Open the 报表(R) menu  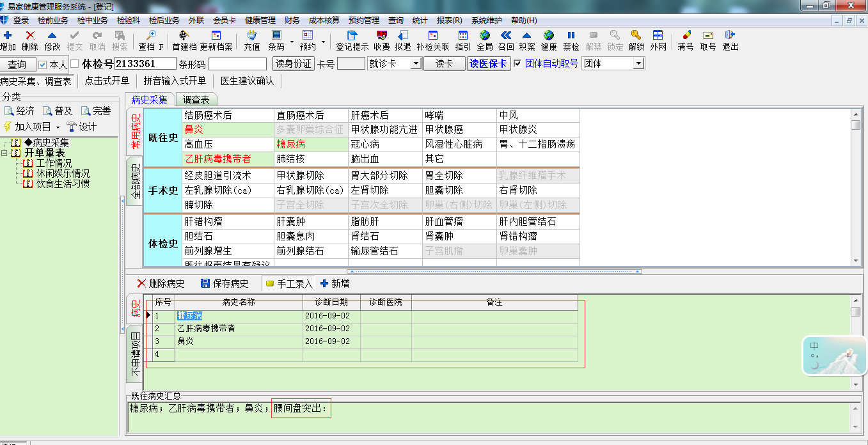(449, 20)
